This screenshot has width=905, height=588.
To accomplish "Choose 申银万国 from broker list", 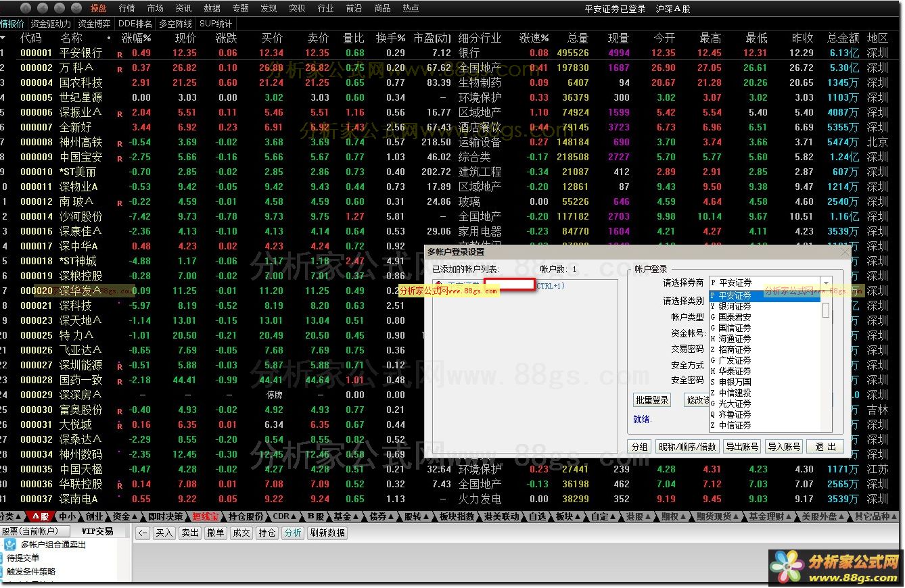I will pos(764,382).
